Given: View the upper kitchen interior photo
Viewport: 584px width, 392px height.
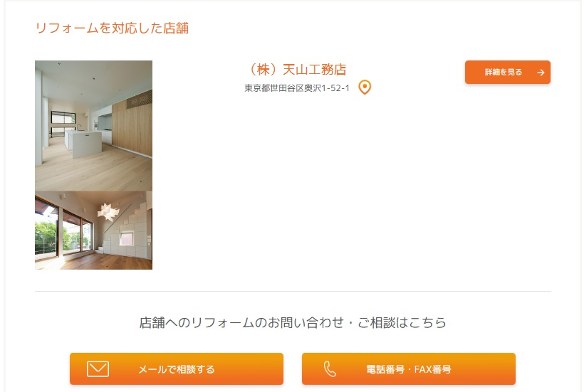Looking at the screenshot, I should tap(93, 126).
